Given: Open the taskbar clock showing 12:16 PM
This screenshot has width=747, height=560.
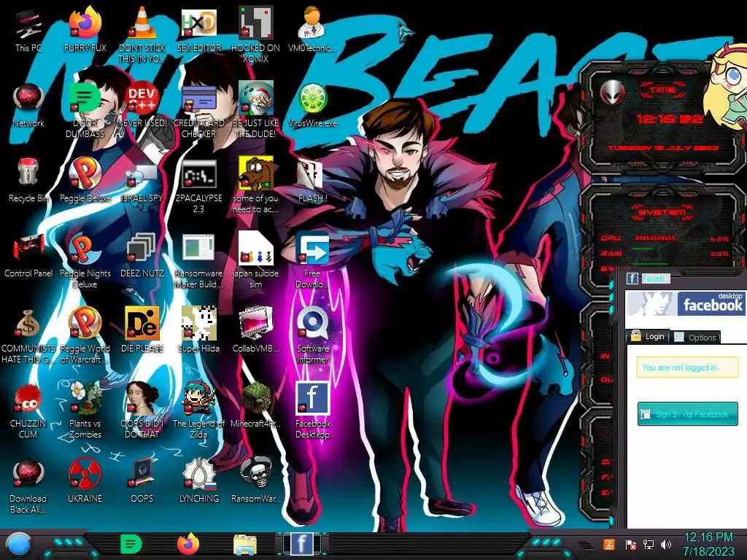Looking at the screenshot, I should [708, 544].
